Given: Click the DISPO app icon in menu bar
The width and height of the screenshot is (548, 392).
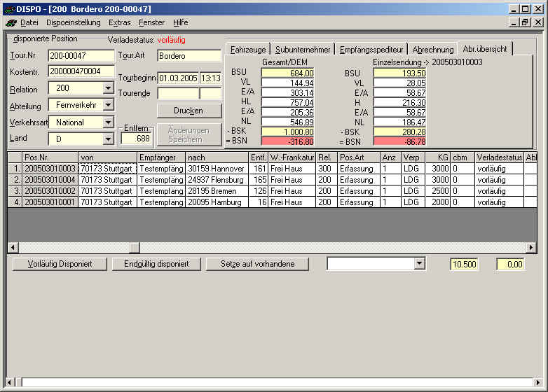Looking at the screenshot, I should click(11, 22).
